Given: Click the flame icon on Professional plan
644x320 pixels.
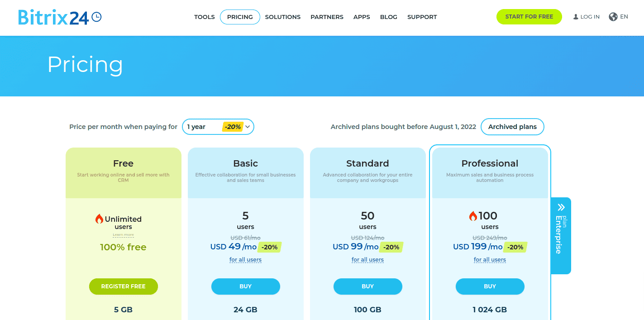Looking at the screenshot, I should (x=473, y=216).
